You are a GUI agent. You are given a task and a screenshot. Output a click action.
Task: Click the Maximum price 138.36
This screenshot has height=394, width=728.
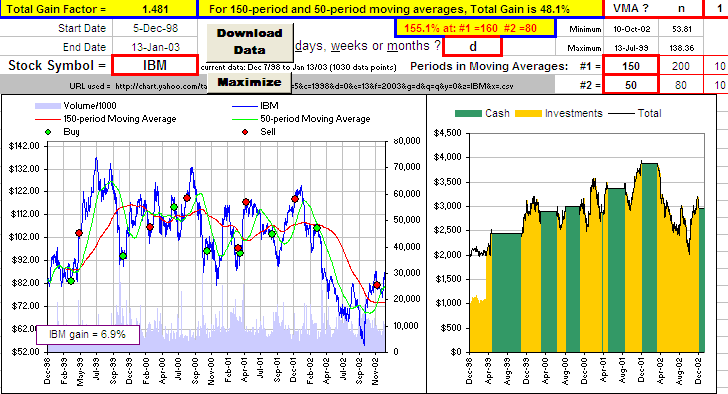[681, 48]
